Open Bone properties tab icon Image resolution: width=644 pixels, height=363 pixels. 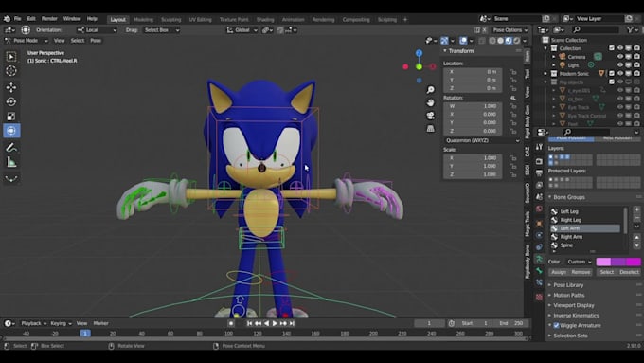pyautogui.click(x=539, y=271)
